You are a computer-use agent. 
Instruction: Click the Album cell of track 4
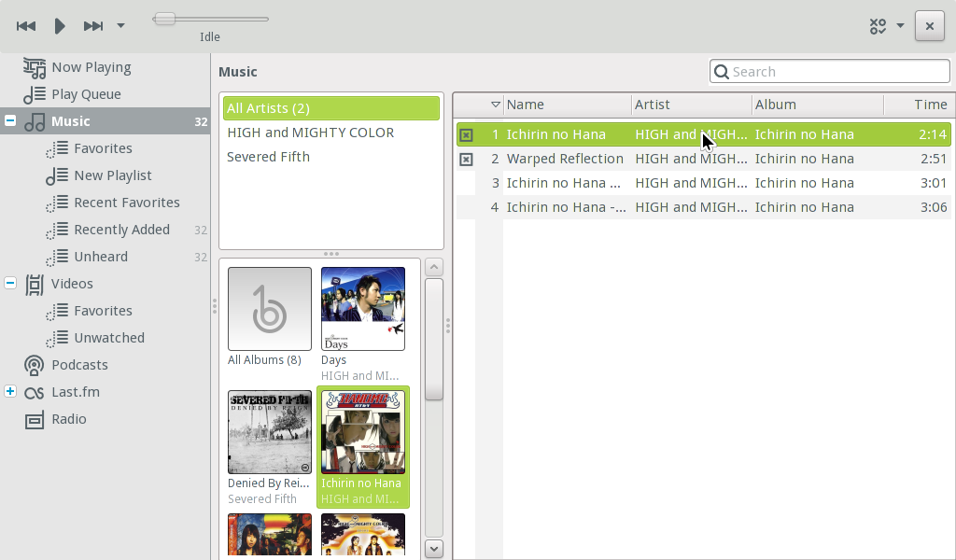pos(804,208)
